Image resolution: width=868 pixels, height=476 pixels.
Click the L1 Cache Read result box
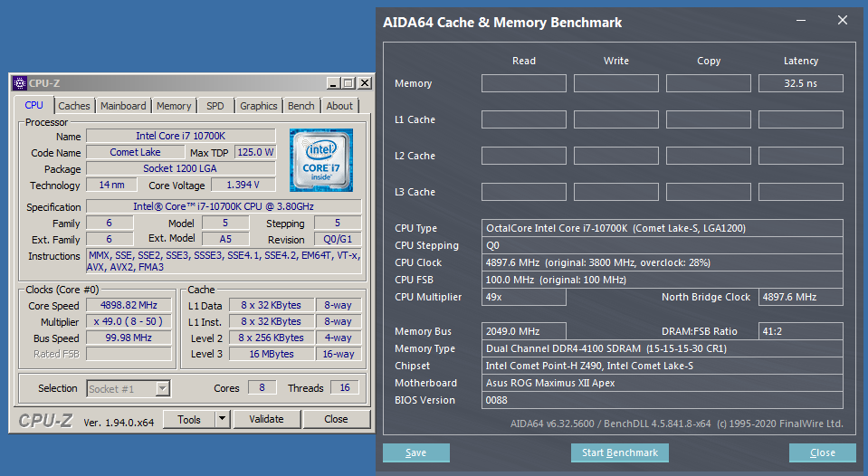524,119
